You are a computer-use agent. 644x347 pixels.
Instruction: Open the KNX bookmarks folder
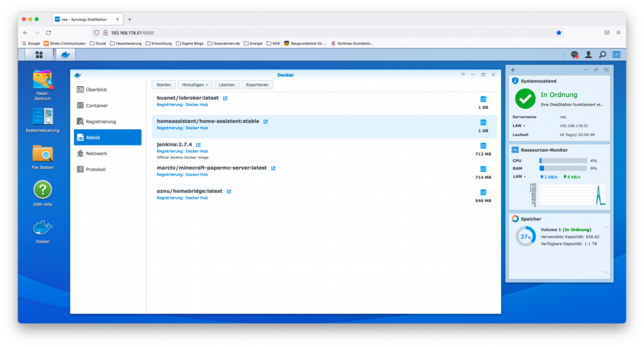coord(274,43)
